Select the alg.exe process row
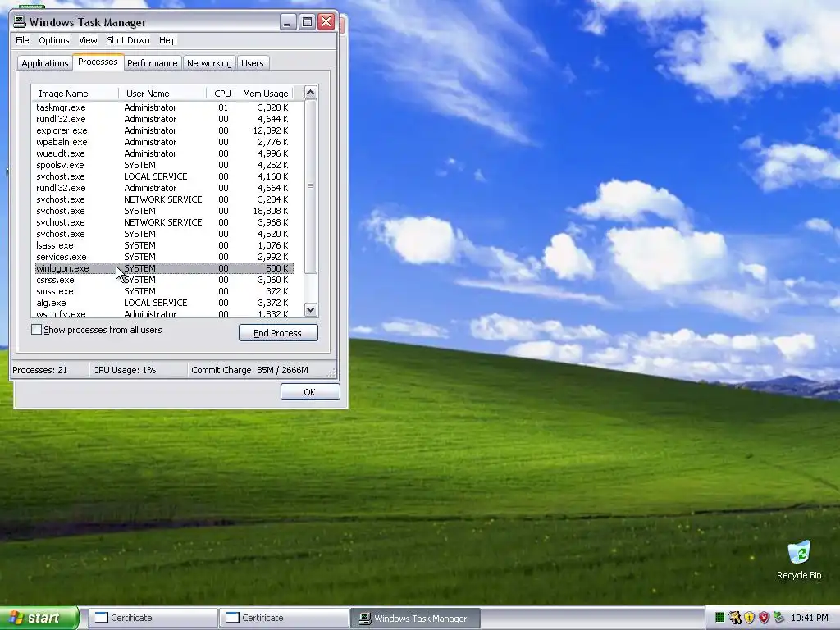This screenshot has height=630, width=840. pos(163,303)
